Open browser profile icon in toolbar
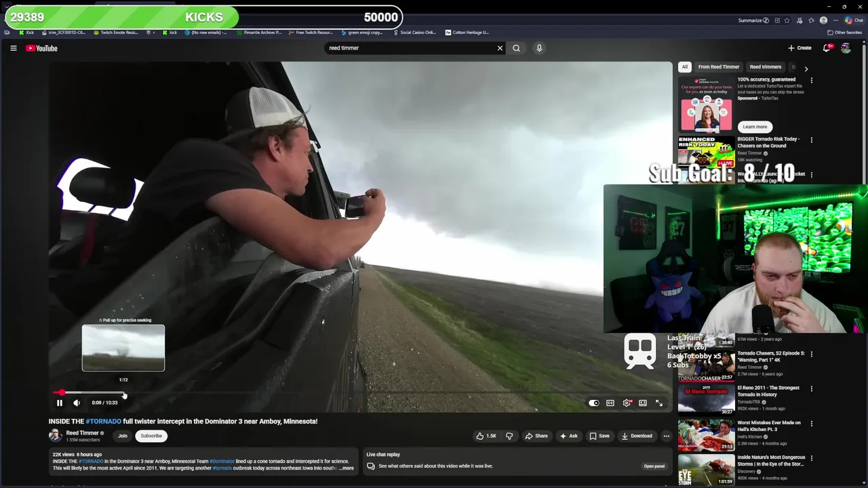868x488 pixels. tap(823, 20)
